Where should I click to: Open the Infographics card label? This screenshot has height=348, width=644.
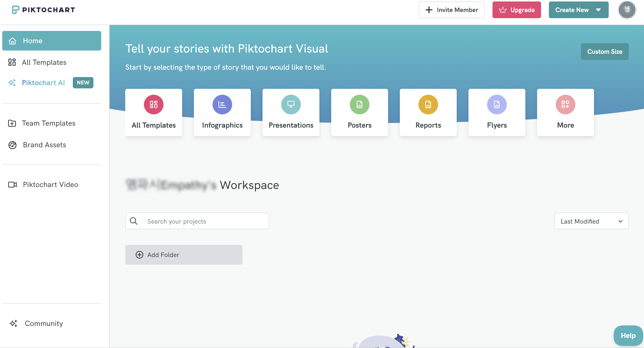pos(222,125)
